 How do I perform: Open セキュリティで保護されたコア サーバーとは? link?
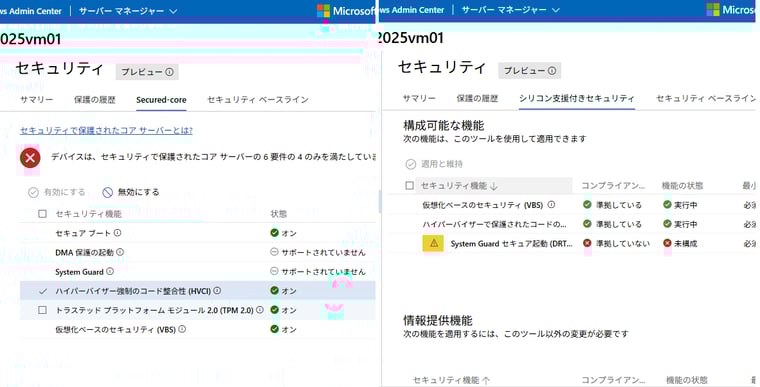coord(106,130)
